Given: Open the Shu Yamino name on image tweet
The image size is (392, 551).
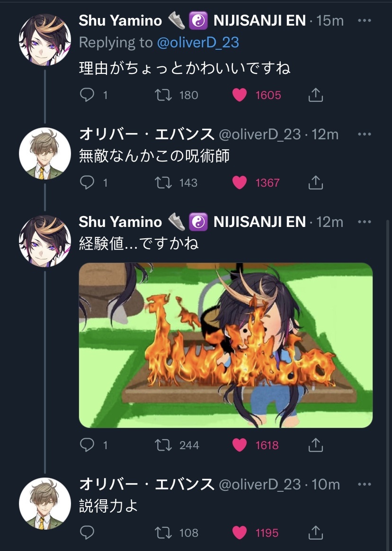Looking at the screenshot, I should 120,222.
